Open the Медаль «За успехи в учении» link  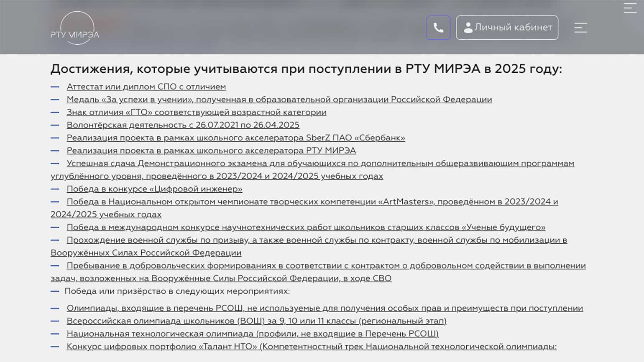tap(279, 99)
